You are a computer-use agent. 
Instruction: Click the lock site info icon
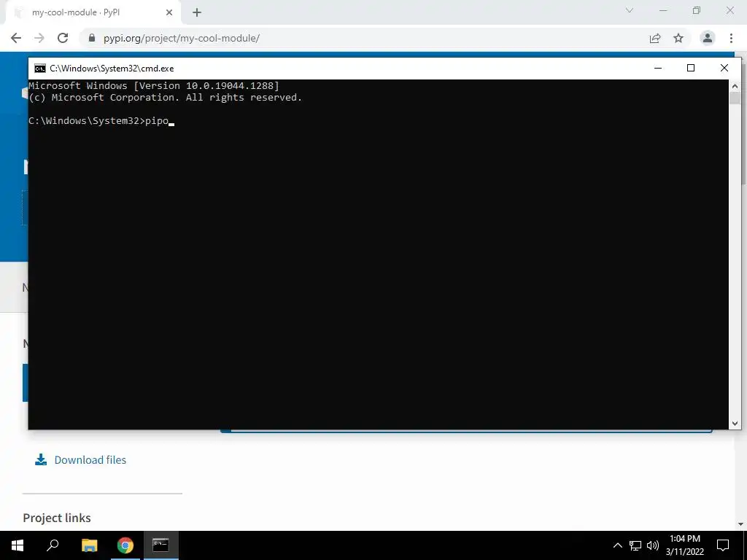click(92, 38)
